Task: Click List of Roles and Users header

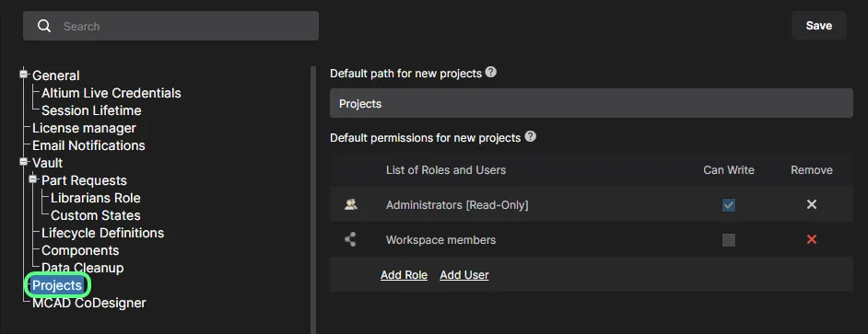Action: 446,170
